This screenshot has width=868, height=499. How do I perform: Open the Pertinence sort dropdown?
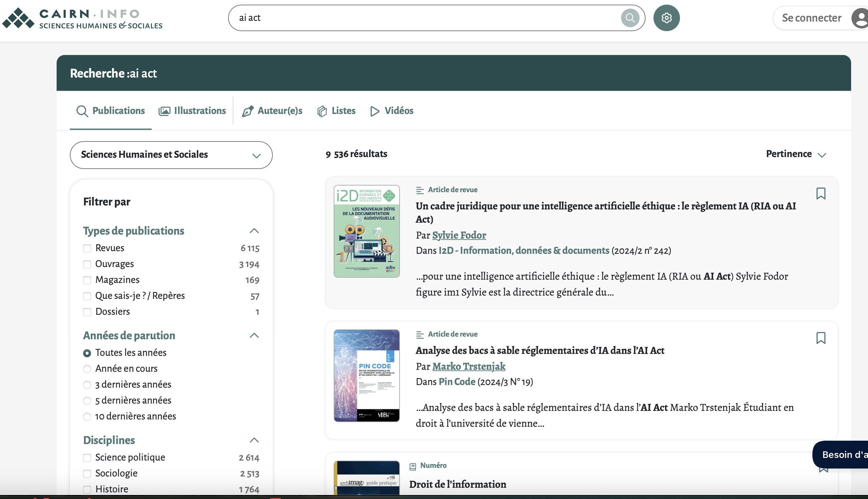pos(796,154)
